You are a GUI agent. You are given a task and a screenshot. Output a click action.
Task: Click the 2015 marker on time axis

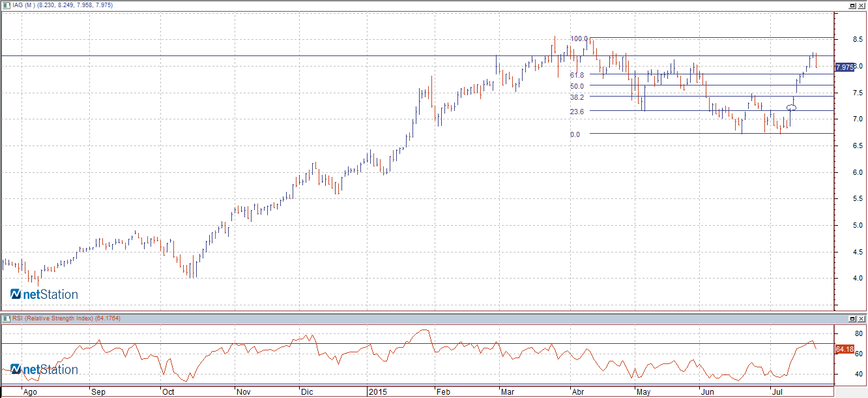click(378, 392)
